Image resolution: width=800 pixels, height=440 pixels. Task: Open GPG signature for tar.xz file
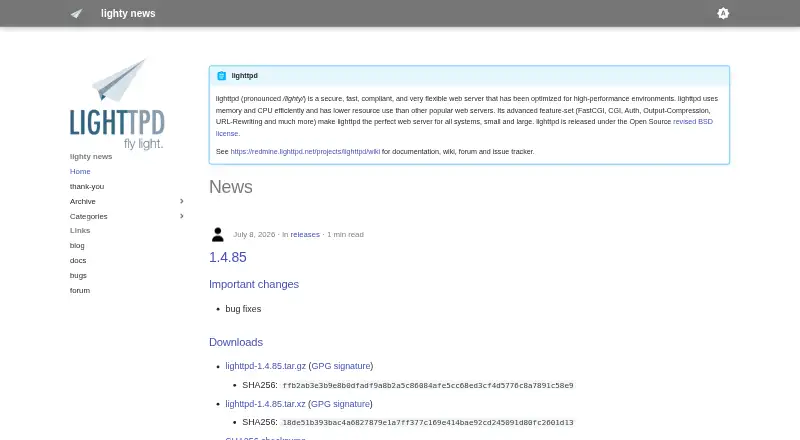[x=340, y=404]
